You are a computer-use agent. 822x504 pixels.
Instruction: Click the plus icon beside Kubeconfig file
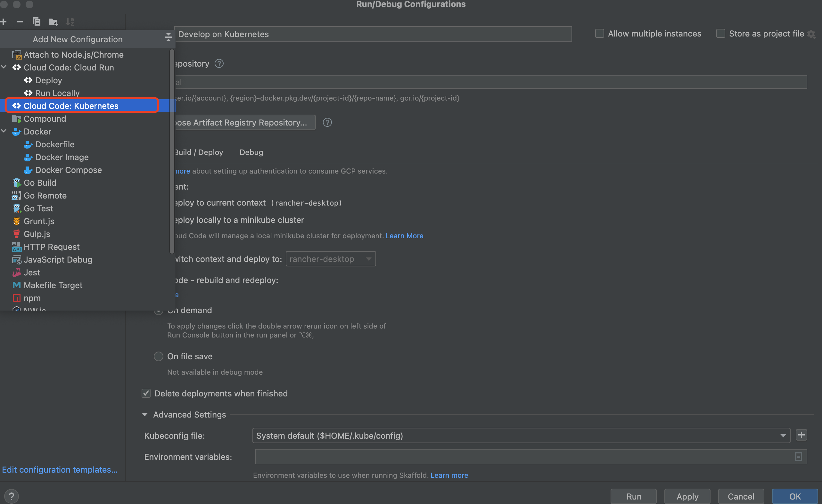pyautogui.click(x=801, y=435)
